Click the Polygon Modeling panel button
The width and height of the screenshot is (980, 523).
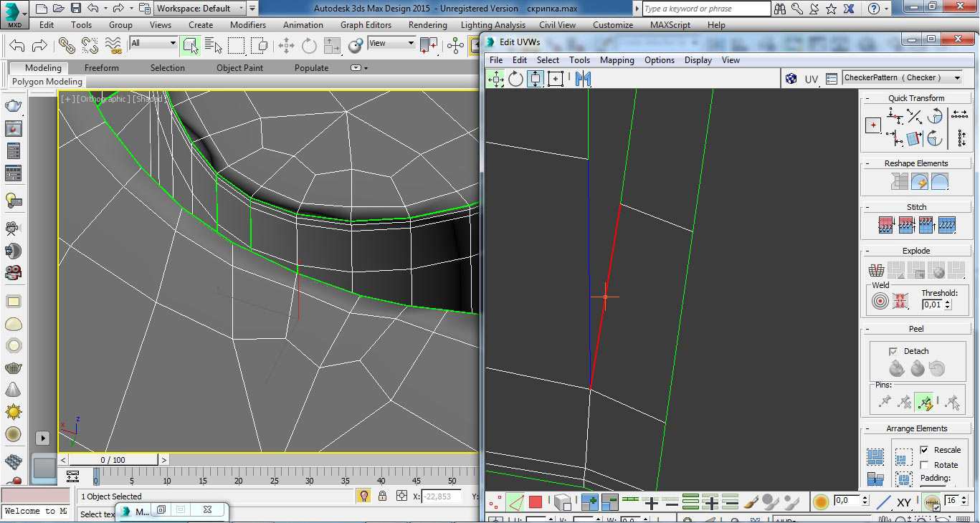(47, 82)
